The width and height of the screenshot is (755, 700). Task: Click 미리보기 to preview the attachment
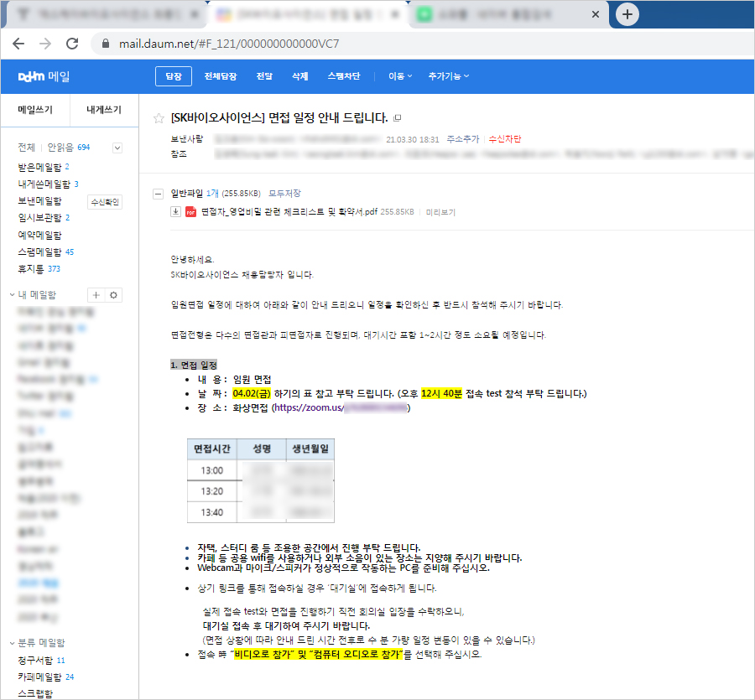(x=440, y=212)
